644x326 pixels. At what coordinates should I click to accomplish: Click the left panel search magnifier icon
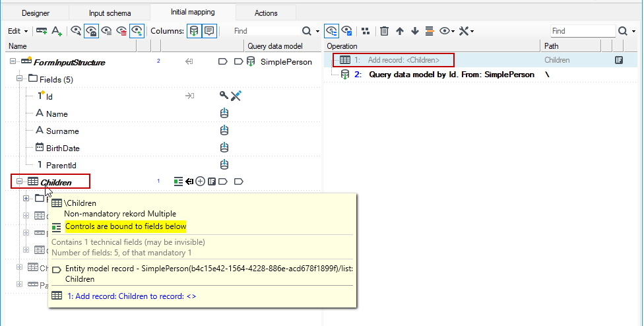(x=307, y=31)
